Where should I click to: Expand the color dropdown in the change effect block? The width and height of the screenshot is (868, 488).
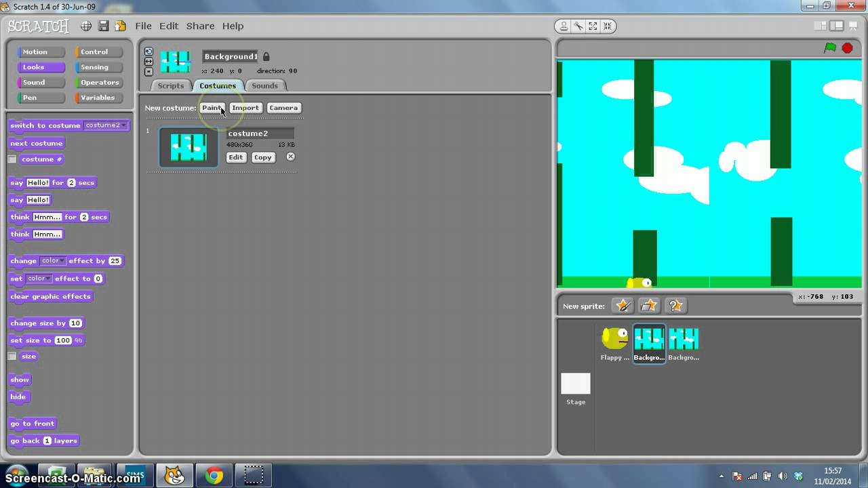52,261
